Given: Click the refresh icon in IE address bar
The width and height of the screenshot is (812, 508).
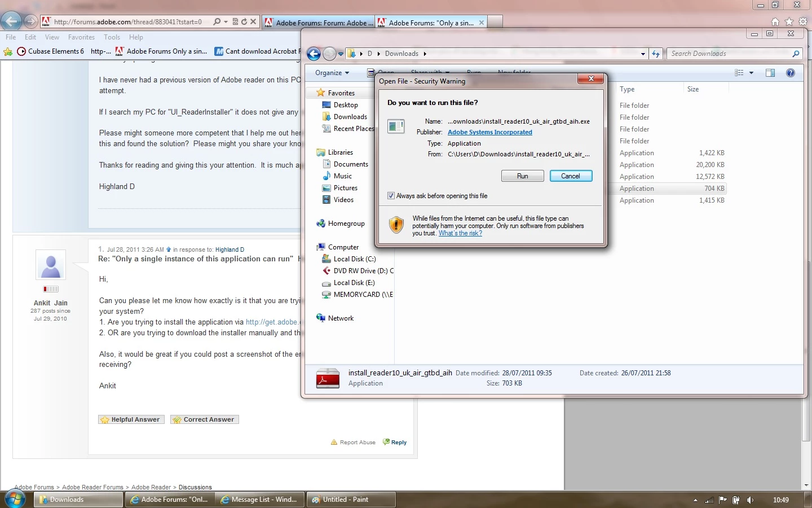Looking at the screenshot, I should (x=244, y=21).
